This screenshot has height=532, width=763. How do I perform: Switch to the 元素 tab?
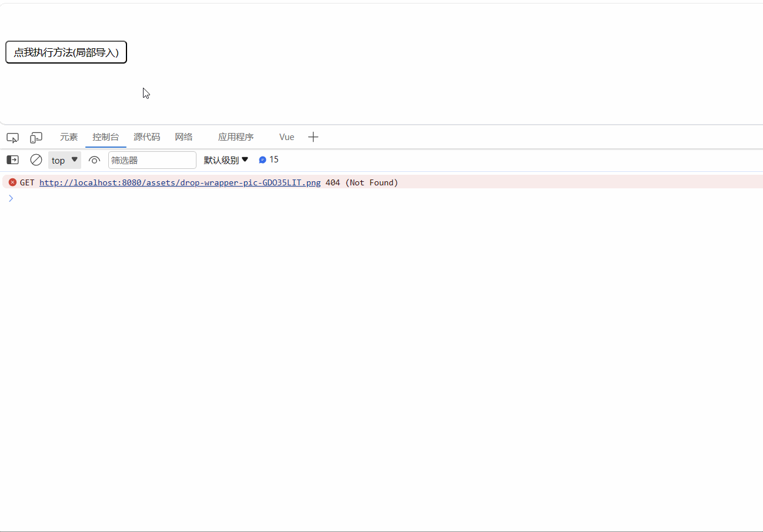[x=69, y=137]
